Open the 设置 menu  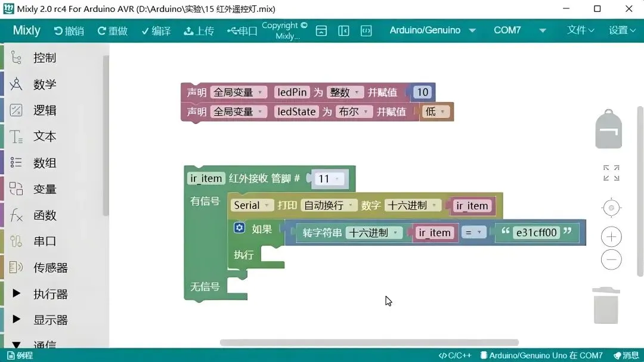622,30
